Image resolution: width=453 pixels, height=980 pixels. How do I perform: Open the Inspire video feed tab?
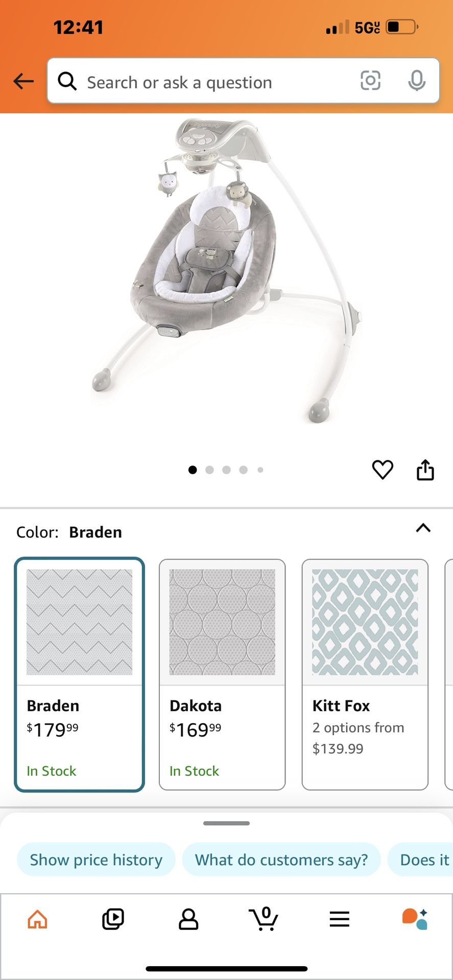113,919
